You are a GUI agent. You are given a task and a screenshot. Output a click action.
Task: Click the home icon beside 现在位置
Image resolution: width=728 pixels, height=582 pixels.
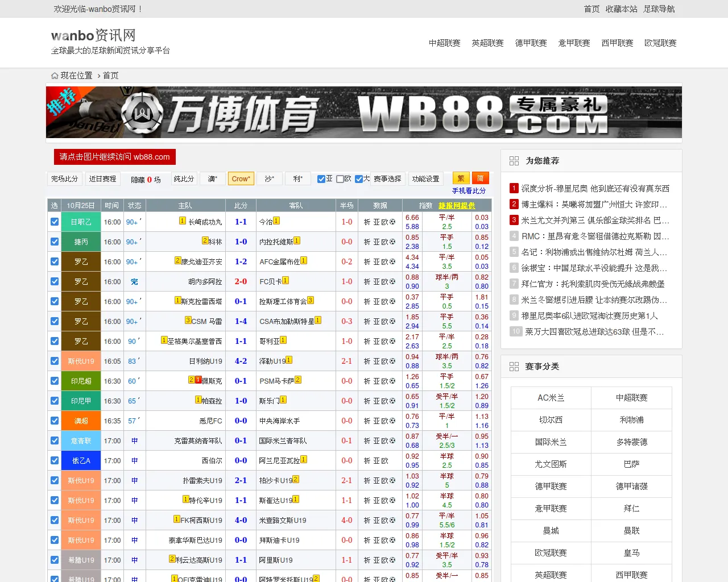(55, 76)
